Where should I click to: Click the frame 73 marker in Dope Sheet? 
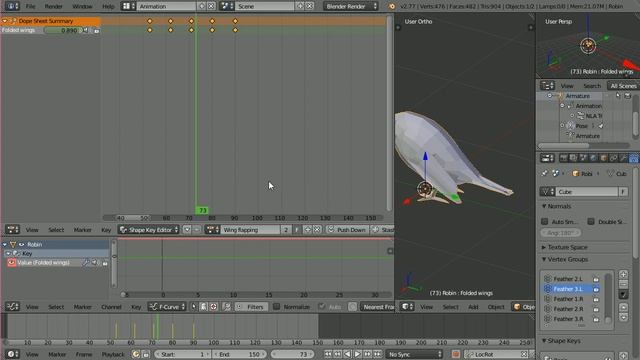202,210
